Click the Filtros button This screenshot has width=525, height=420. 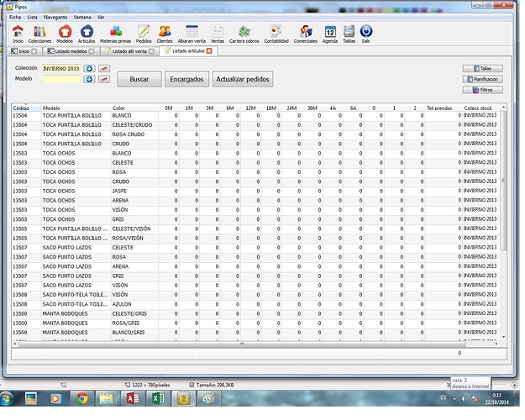click(x=481, y=89)
